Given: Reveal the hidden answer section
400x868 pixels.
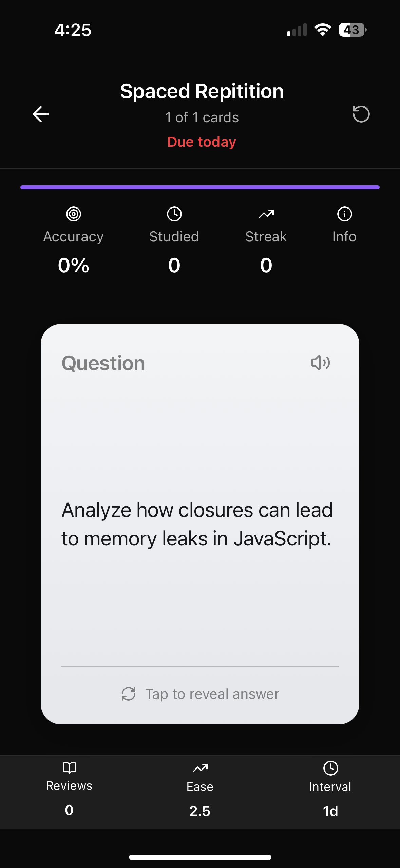Looking at the screenshot, I should pyautogui.click(x=210, y=694).
